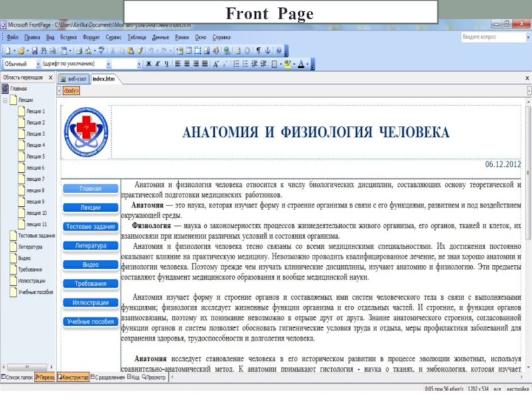Click the Open file folder icon
The width and height of the screenshot is (532, 399).
tap(21, 51)
